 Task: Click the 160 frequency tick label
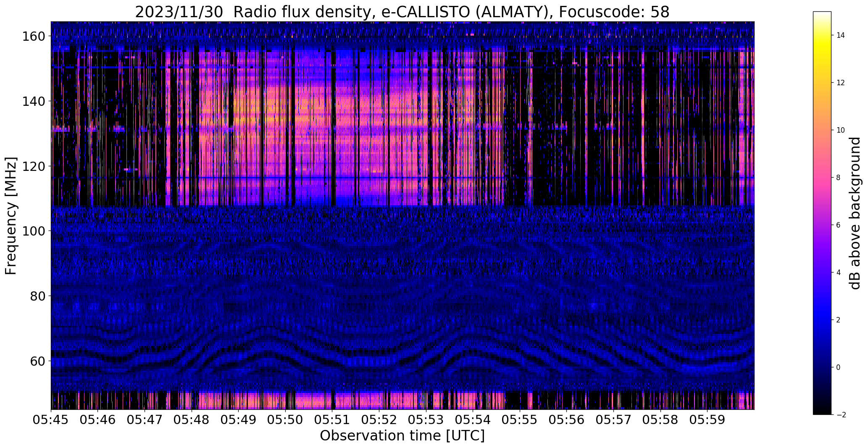coord(34,37)
